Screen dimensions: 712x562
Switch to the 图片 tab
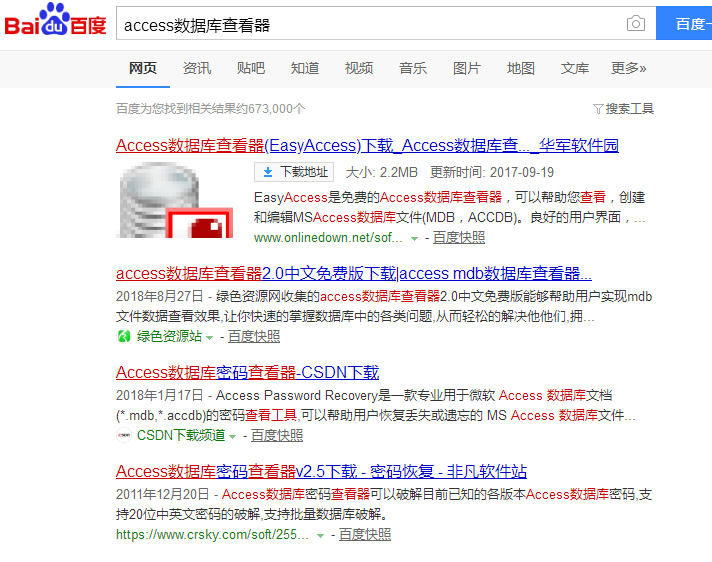467,68
